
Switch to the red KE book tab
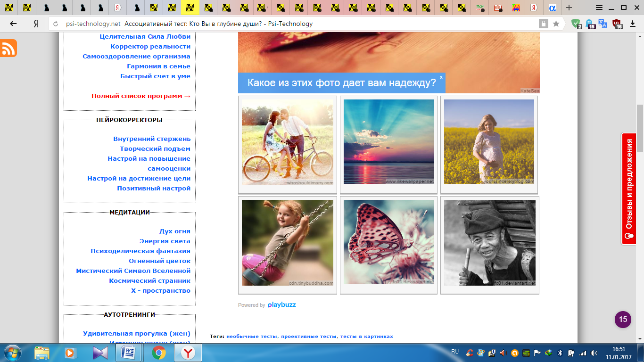pos(498,8)
